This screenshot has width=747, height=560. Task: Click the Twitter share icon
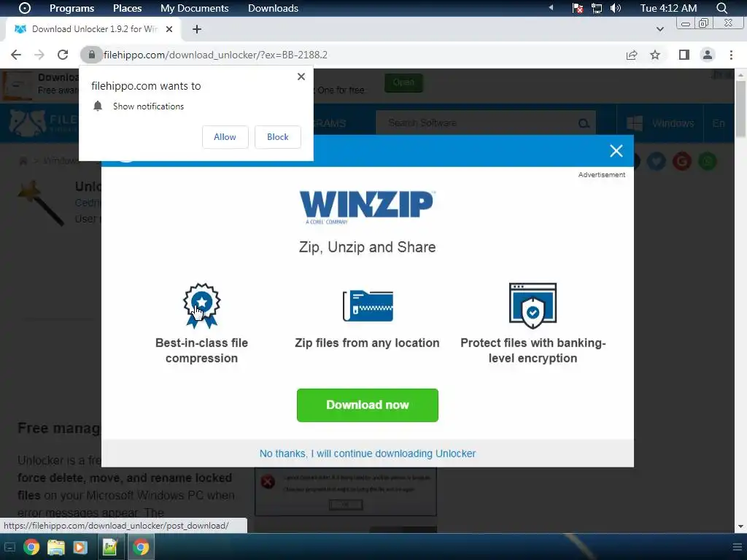tap(656, 161)
